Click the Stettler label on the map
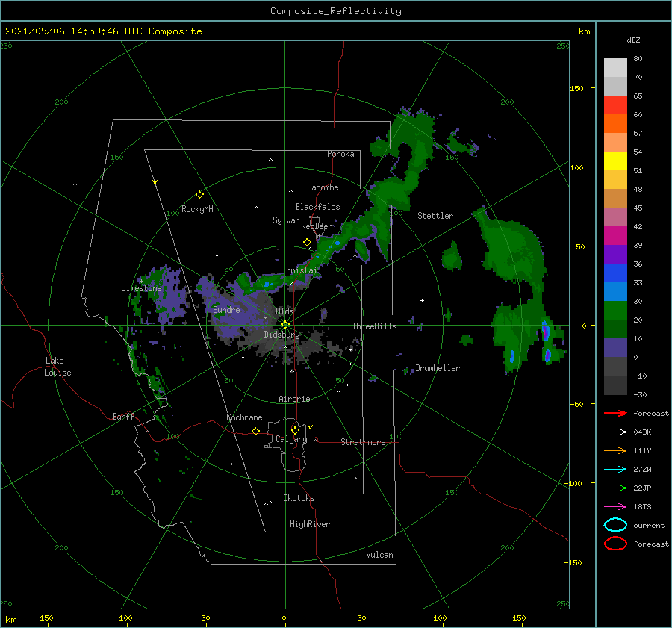Image resolution: width=672 pixels, height=628 pixels. [x=435, y=216]
